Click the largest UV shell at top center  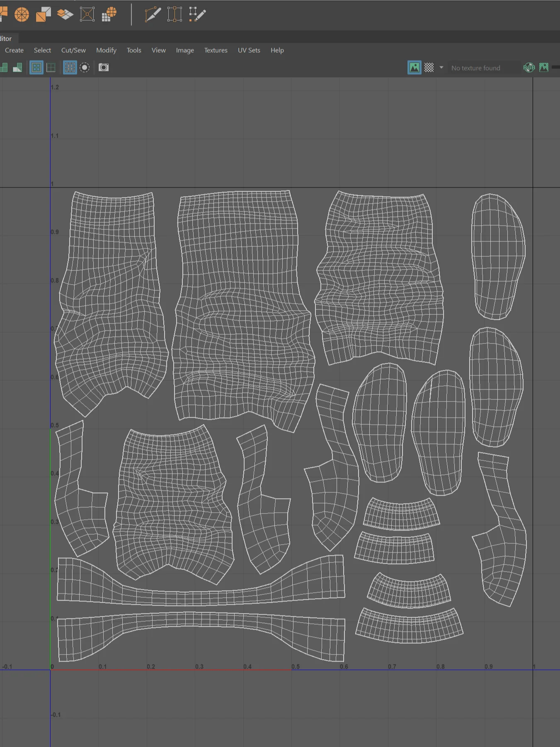[x=242, y=307]
